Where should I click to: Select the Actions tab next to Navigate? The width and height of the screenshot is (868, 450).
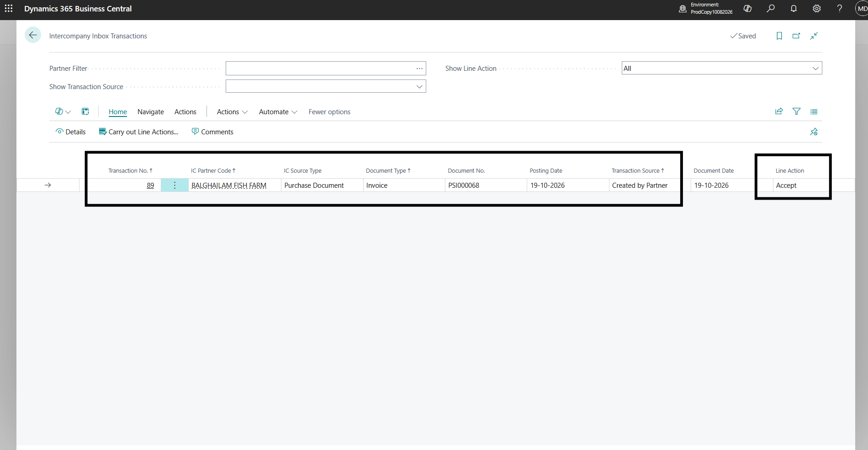185,112
